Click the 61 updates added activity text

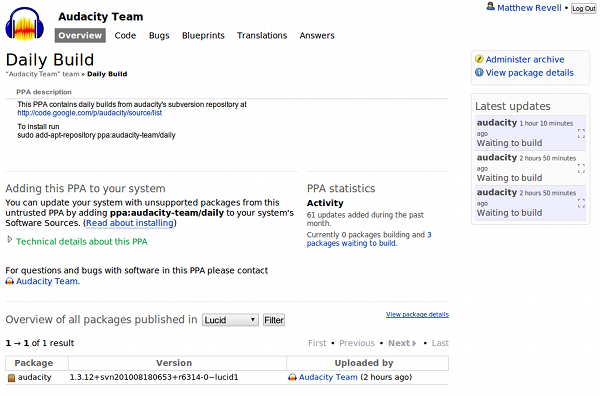point(365,219)
